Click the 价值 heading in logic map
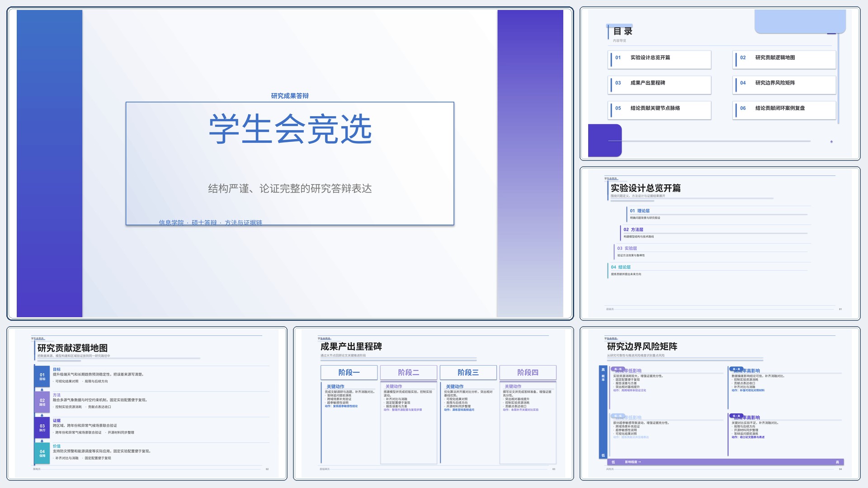Screen dimensions: 868x488 (57, 446)
